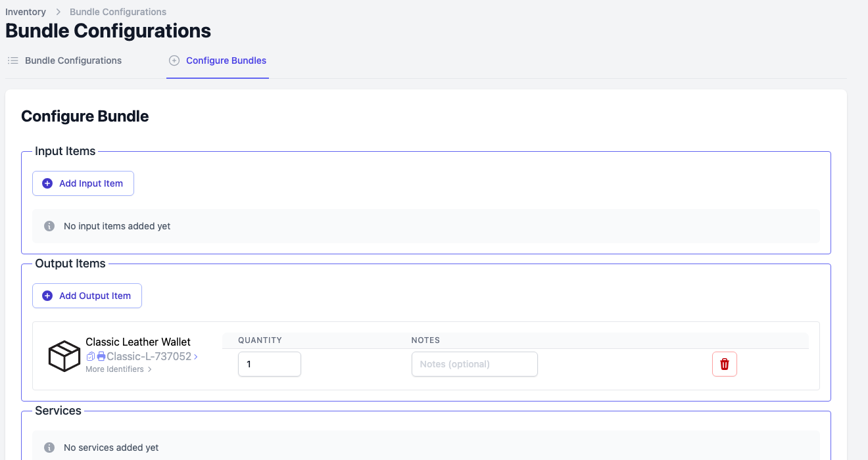Expand More Identifiers

point(118,369)
